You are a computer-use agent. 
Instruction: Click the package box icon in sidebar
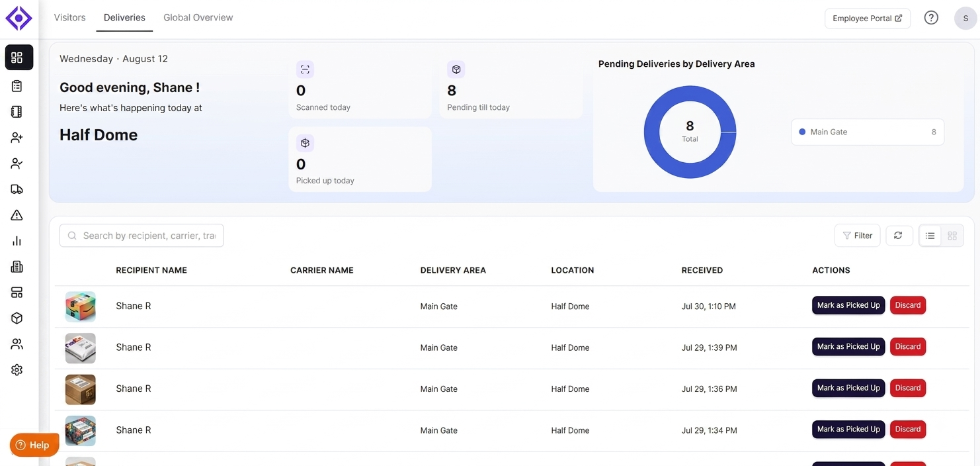click(x=17, y=318)
